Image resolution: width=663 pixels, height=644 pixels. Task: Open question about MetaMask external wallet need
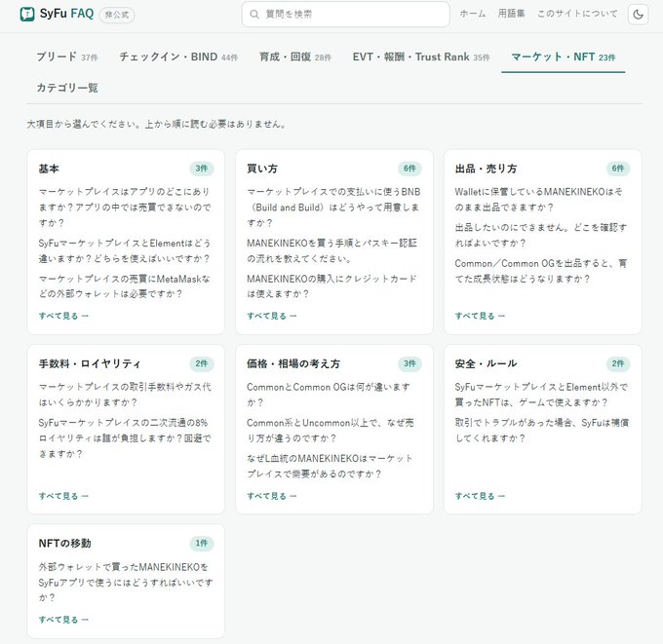[125, 286]
